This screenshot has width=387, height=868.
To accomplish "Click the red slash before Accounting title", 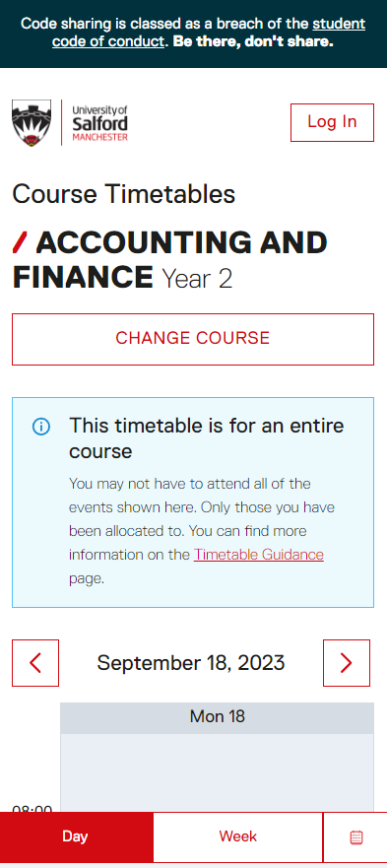I will coord(20,243).
